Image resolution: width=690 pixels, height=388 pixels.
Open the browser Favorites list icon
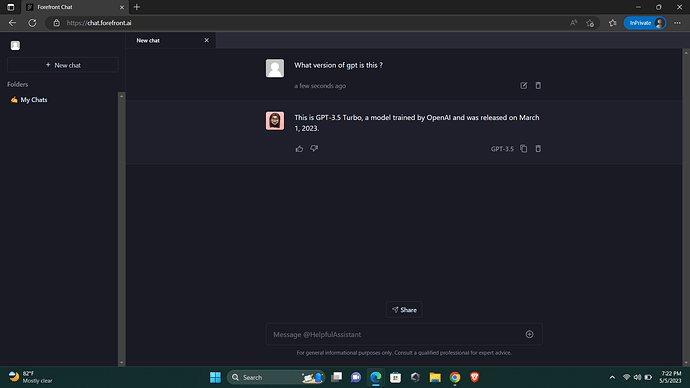(x=613, y=23)
